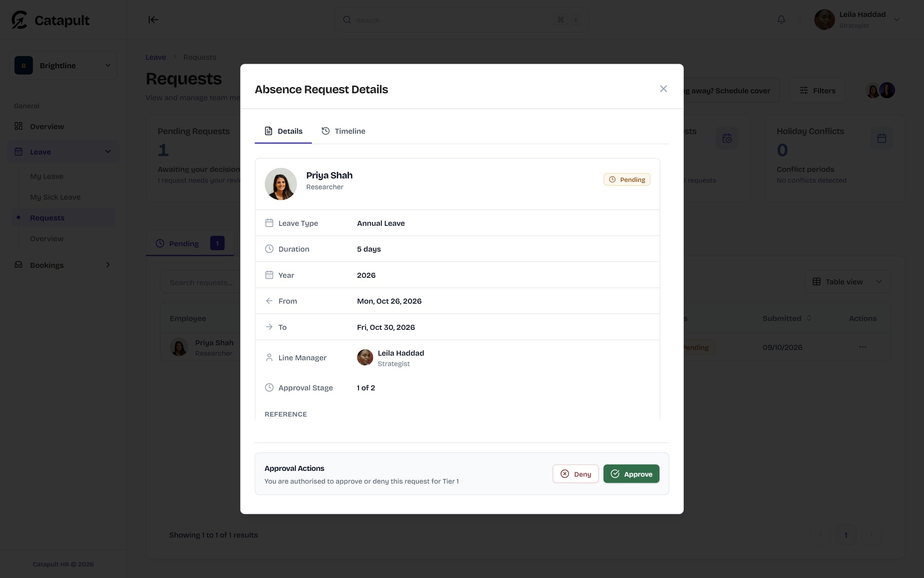This screenshot has width=924, height=578.
Task: Click the Bookings icon in the sidebar
Action: tap(18, 265)
